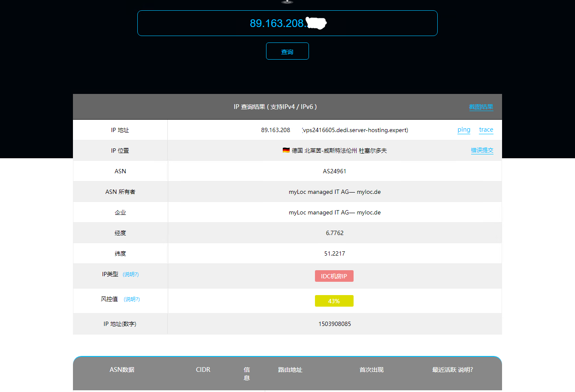The height and width of the screenshot is (392, 575).
Task: Click the IP 位置 row label
Action: [x=120, y=151]
